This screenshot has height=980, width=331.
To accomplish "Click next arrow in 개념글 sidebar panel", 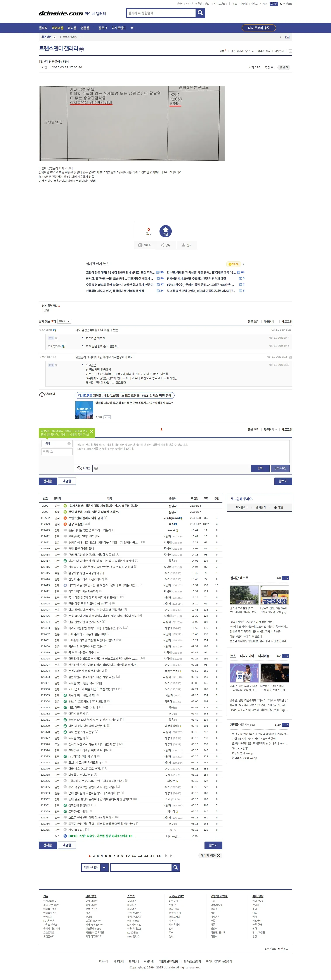I will click(x=287, y=725).
